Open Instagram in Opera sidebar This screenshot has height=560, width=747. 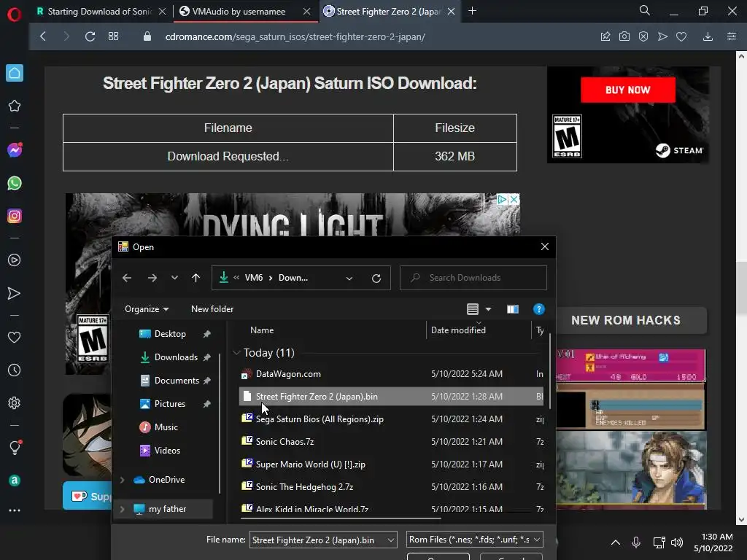[x=15, y=216]
